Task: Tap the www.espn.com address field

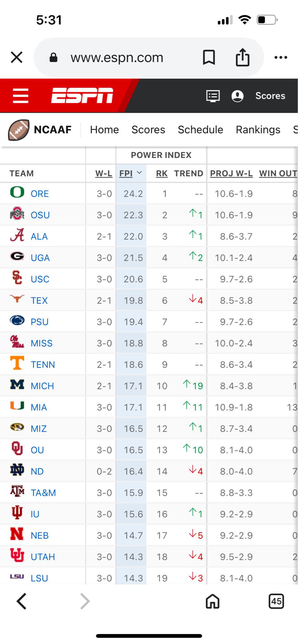Action: coord(117,58)
